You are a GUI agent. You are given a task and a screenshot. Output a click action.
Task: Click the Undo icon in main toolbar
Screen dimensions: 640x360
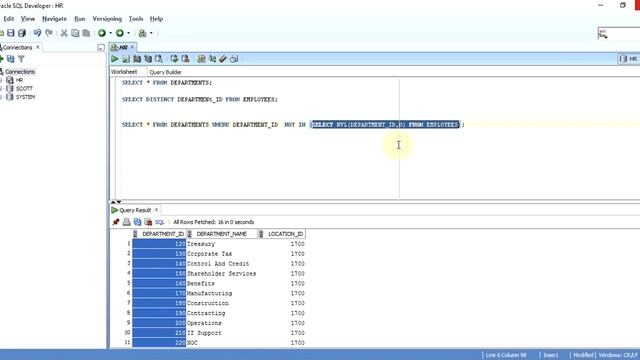(38, 33)
